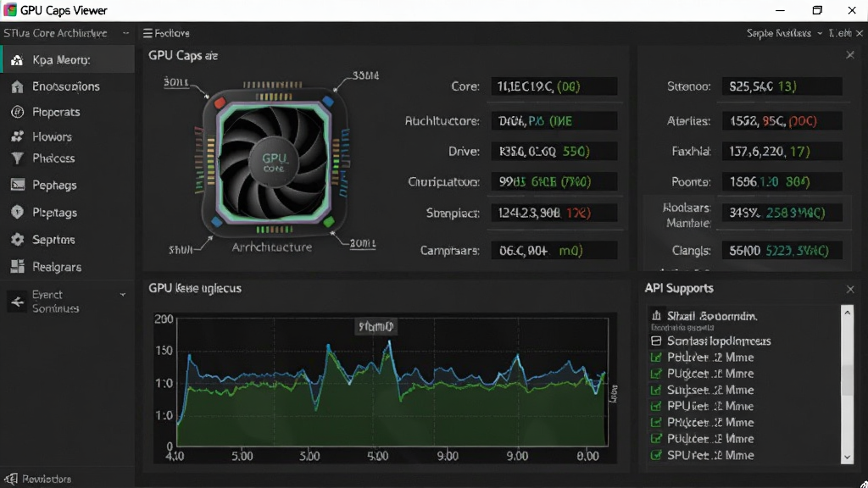The height and width of the screenshot is (488, 868).
Task: Close the API Supports panel
Action: tap(849, 289)
